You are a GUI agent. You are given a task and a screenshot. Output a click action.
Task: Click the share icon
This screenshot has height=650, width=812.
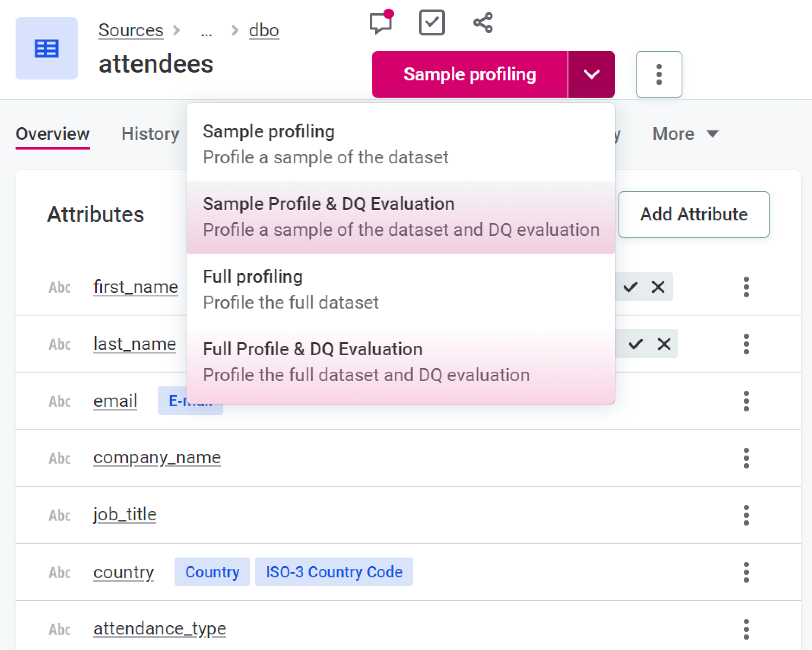coord(483,22)
